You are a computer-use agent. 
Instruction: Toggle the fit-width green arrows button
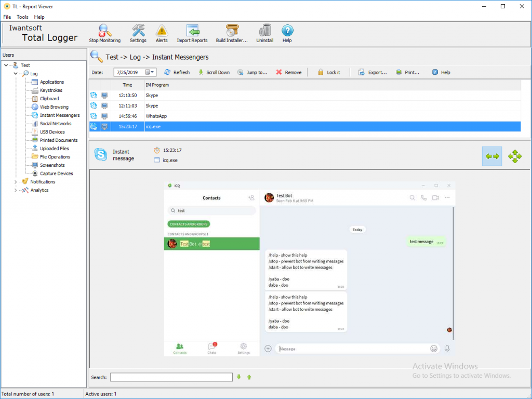pos(492,156)
